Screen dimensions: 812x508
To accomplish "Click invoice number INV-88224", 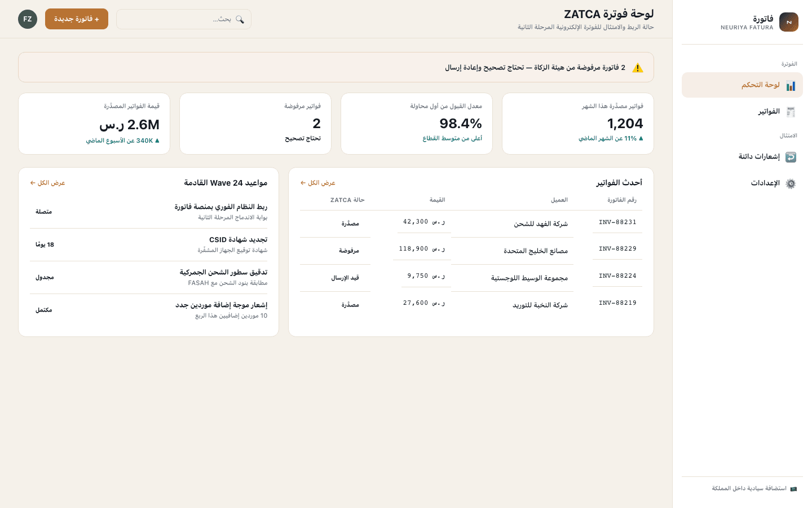I will pos(617,276).
